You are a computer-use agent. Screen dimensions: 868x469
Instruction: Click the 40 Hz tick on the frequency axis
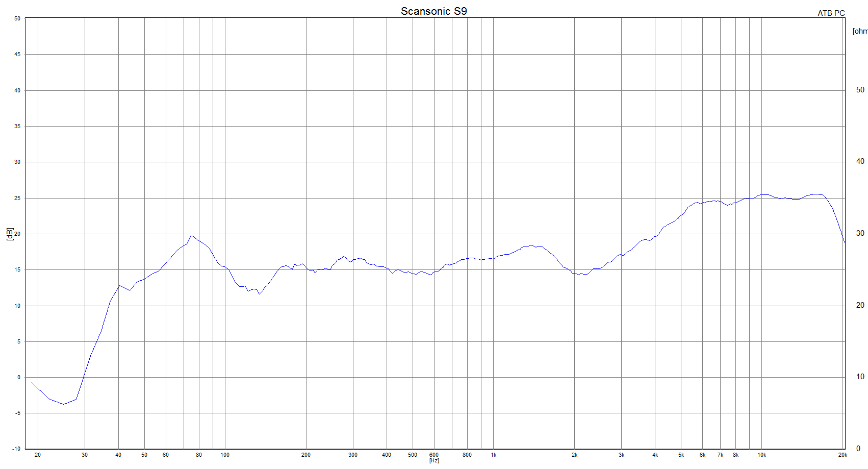pos(118,455)
